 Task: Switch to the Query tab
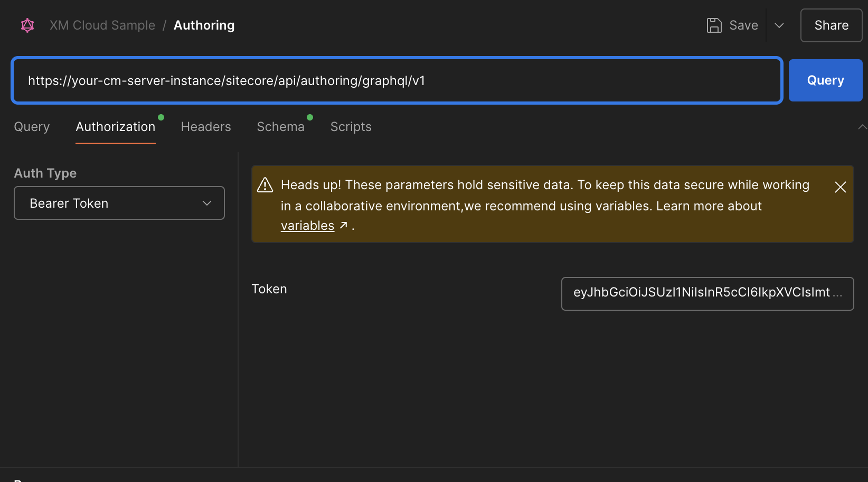32,127
